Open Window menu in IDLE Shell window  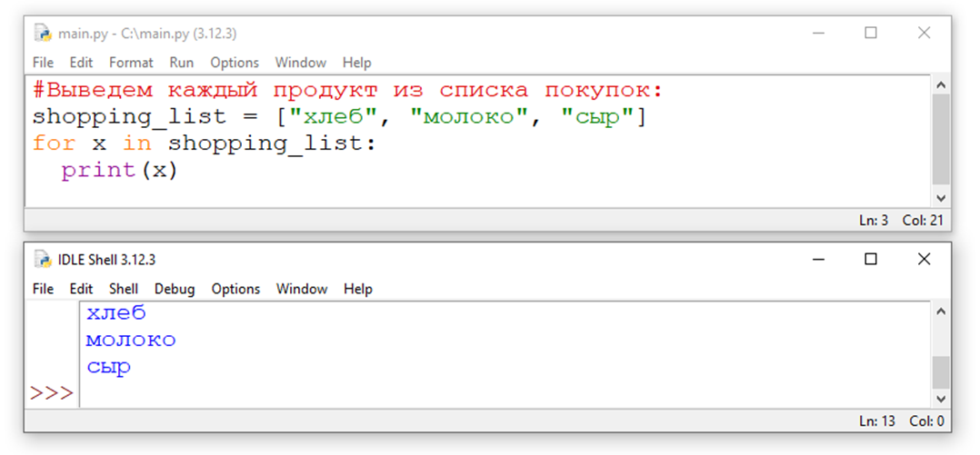pos(302,289)
